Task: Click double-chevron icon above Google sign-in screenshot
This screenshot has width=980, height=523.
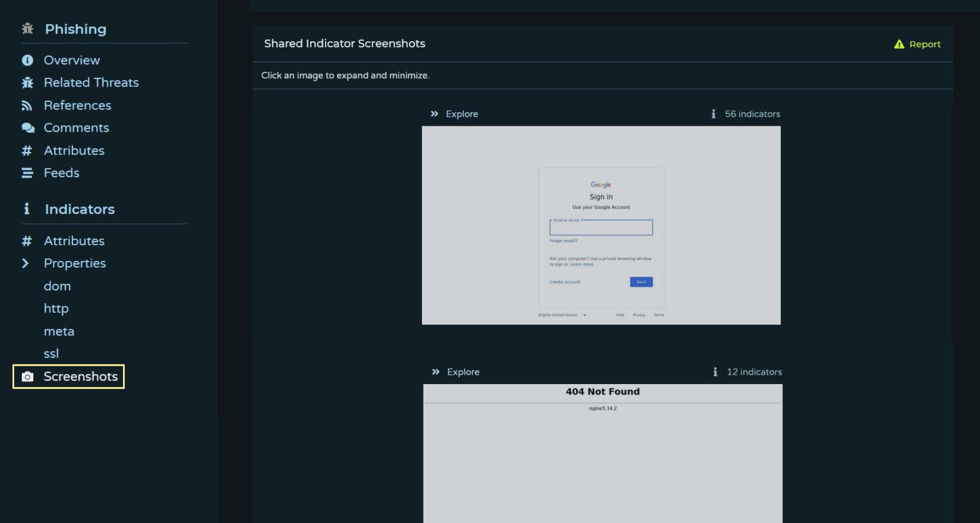Action: click(434, 114)
